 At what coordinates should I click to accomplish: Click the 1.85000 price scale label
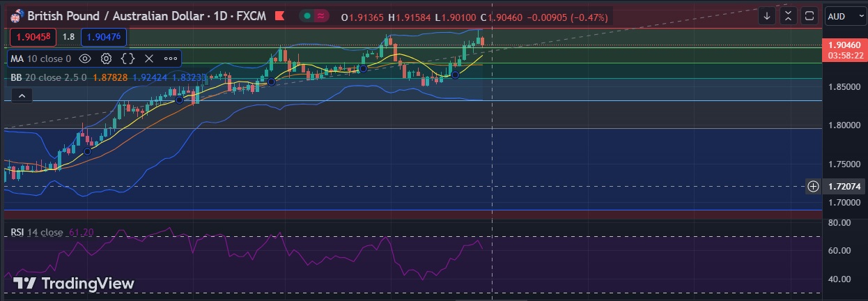tap(843, 87)
